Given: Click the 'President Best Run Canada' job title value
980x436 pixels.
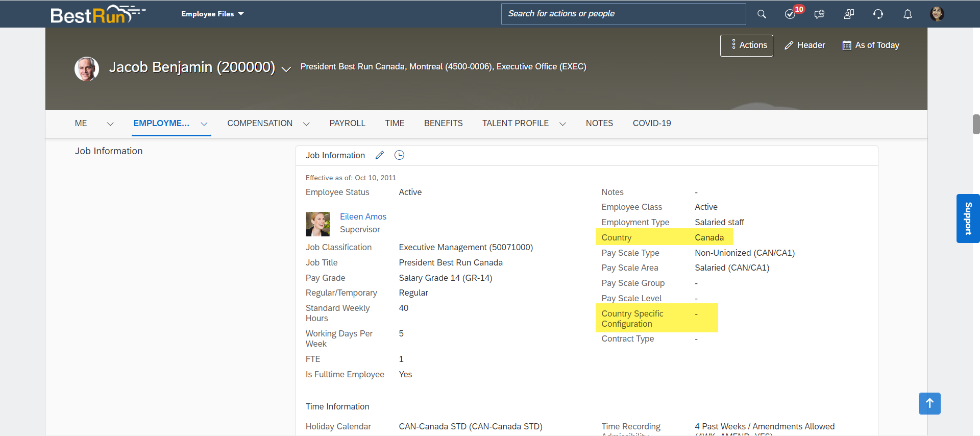Looking at the screenshot, I should [451, 262].
